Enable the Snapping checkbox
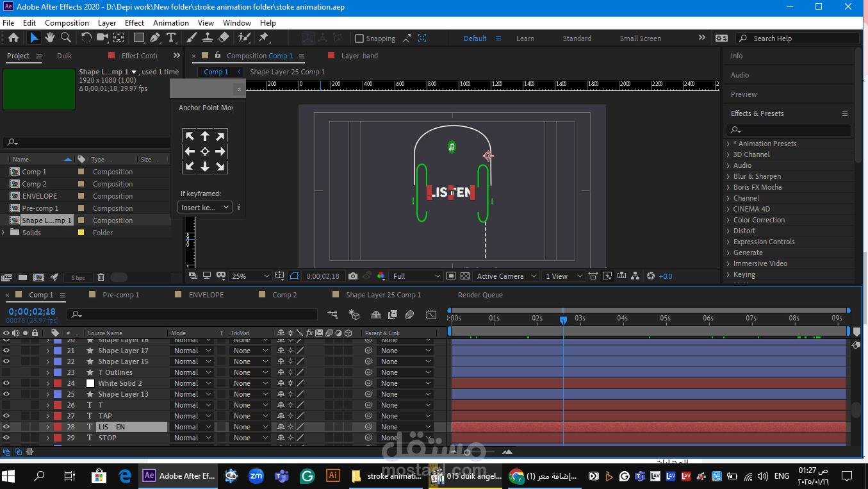The image size is (868, 489). coord(359,38)
